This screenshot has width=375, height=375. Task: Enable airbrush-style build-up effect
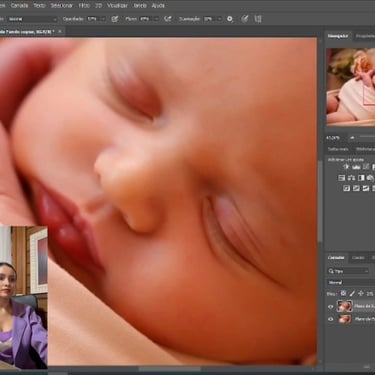[x=168, y=19]
